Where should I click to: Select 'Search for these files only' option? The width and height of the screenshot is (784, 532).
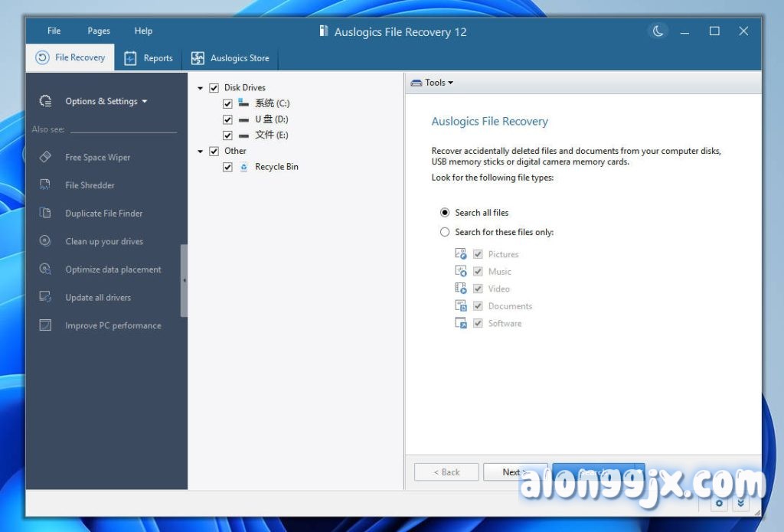point(445,232)
